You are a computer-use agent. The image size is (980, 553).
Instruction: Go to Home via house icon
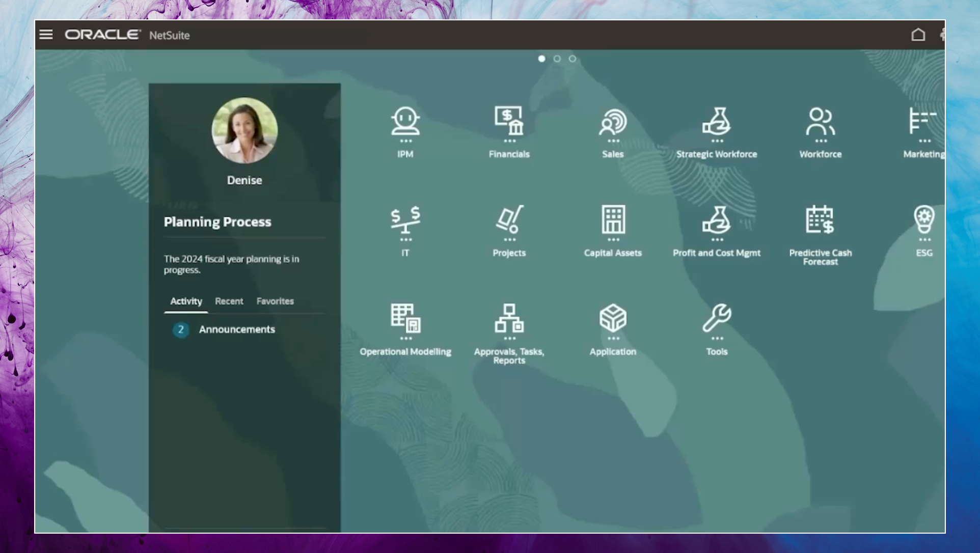click(x=918, y=35)
